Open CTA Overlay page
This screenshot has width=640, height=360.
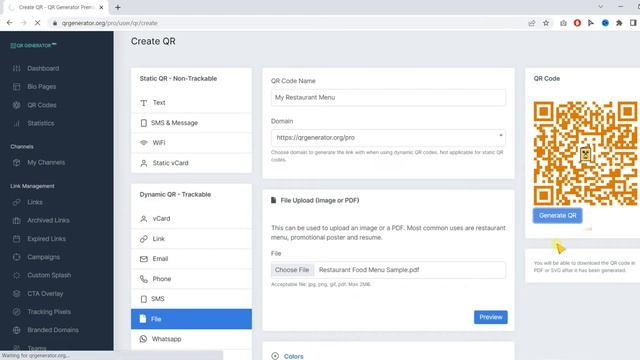click(45, 293)
